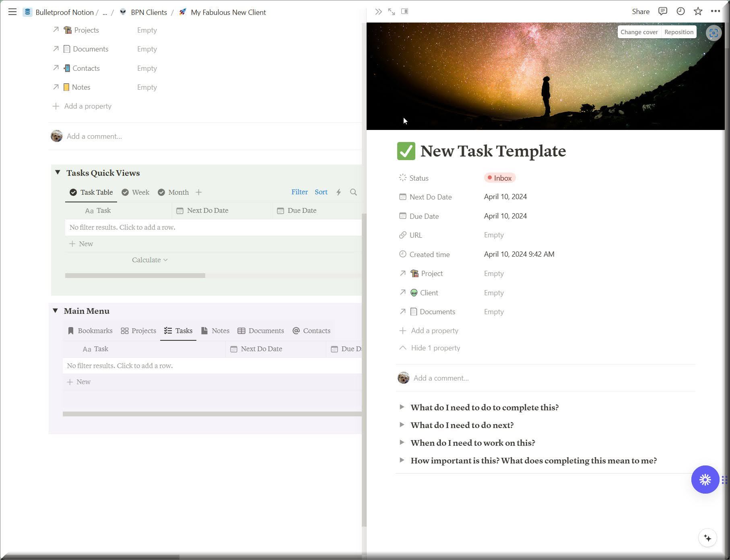The image size is (730, 560).
Task: Select the Projects tab in Main Menu
Action: click(x=138, y=331)
